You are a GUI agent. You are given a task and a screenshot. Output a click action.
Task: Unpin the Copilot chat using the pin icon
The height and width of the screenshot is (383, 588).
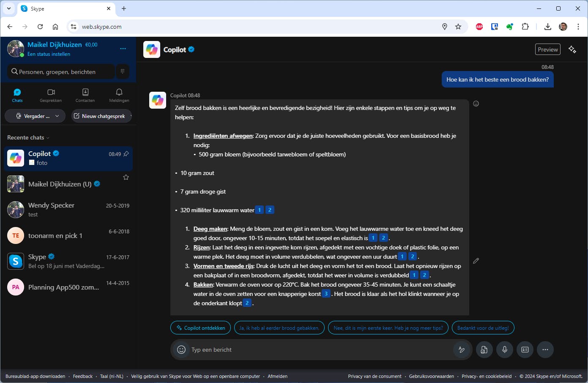126,154
